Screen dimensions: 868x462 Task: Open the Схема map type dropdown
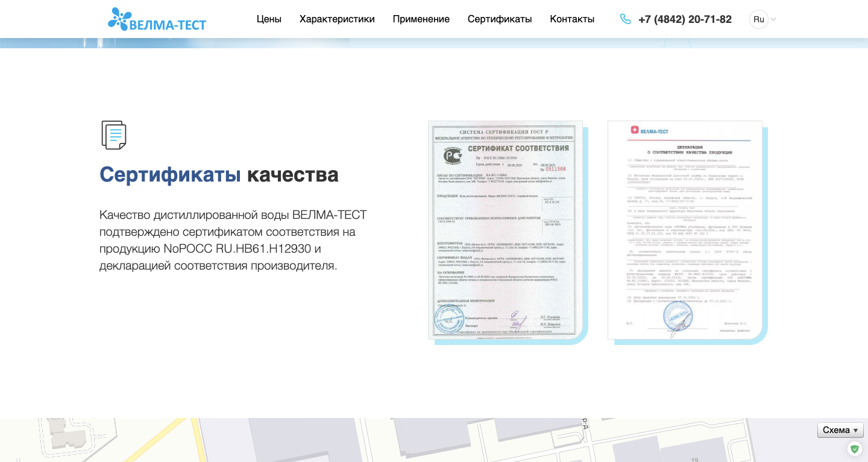pos(840,430)
